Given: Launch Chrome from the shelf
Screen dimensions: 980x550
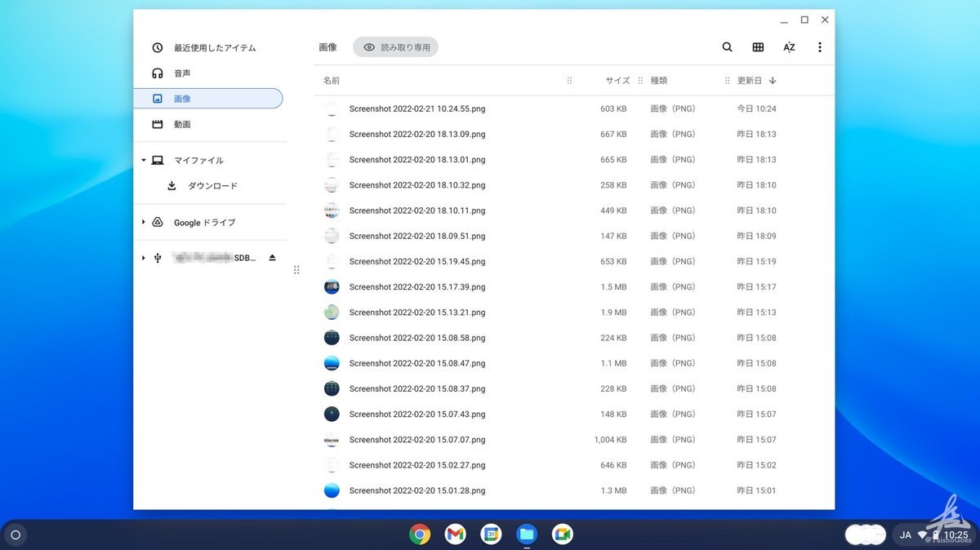Looking at the screenshot, I should [x=419, y=534].
